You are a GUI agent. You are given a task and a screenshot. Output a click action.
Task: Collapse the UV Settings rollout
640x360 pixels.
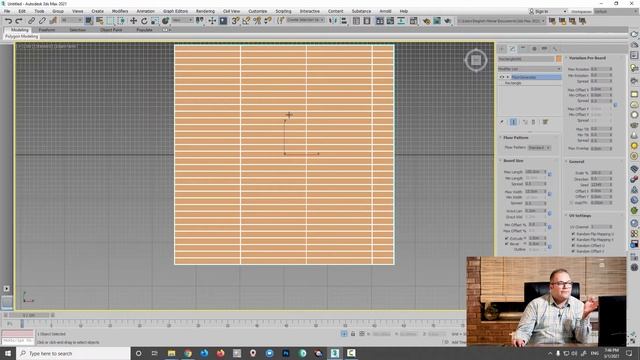tap(580, 216)
